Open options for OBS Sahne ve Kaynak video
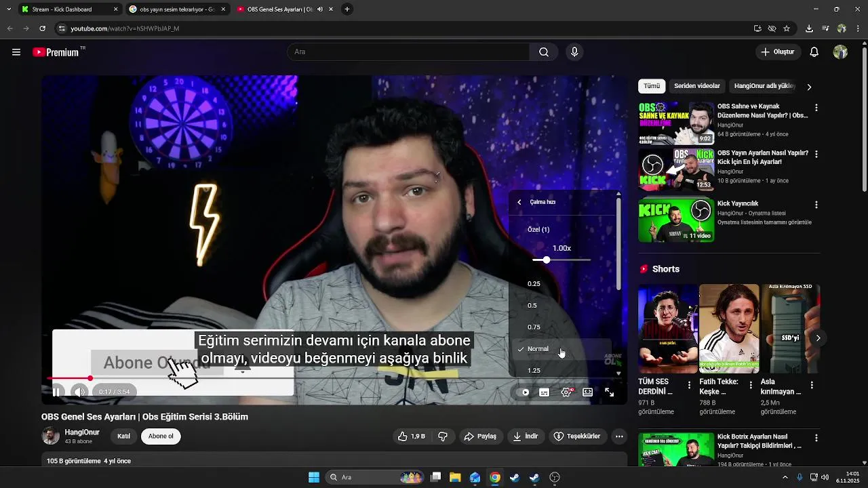 tap(816, 108)
